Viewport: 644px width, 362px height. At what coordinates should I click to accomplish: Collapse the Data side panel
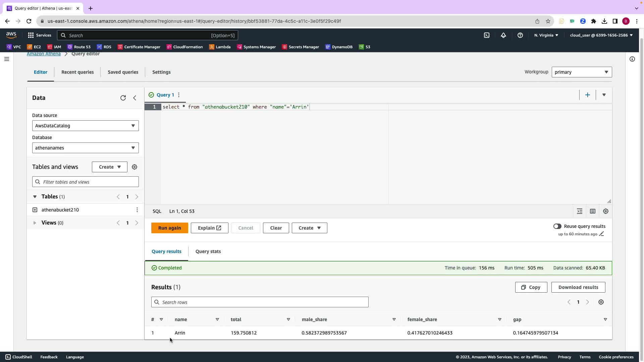(135, 98)
